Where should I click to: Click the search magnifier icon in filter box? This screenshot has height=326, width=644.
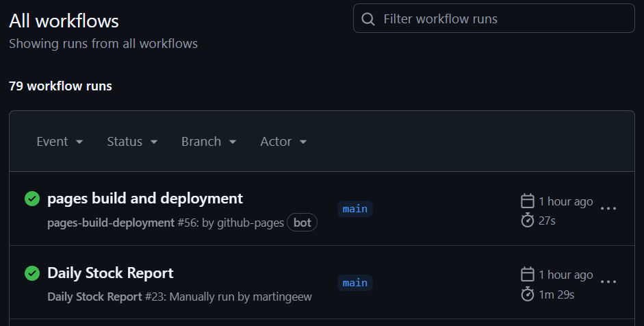click(368, 19)
